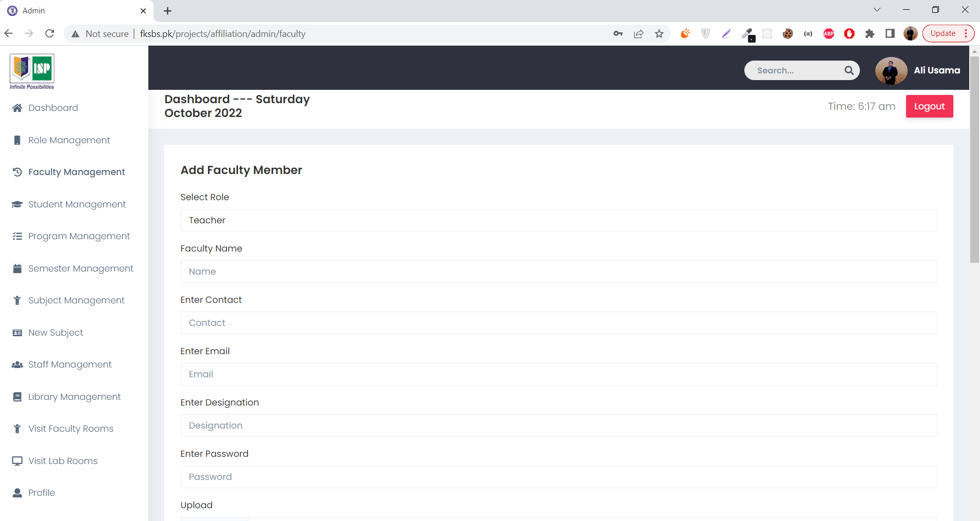Click the Chrome Update button
This screenshot has width=980, height=521.
click(x=943, y=33)
